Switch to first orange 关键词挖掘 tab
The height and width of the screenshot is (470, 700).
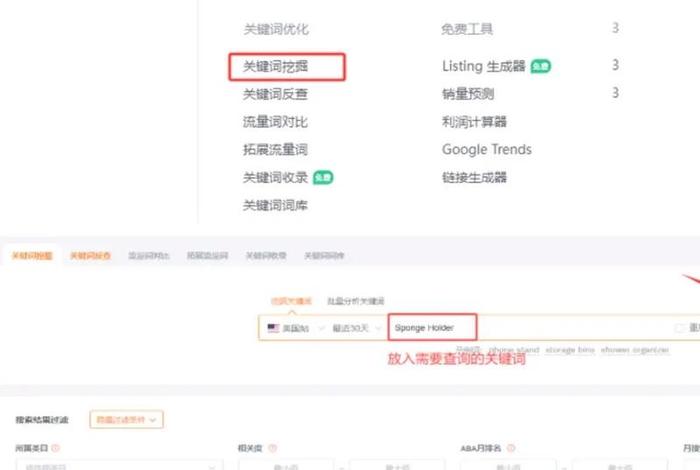[32, 256]
